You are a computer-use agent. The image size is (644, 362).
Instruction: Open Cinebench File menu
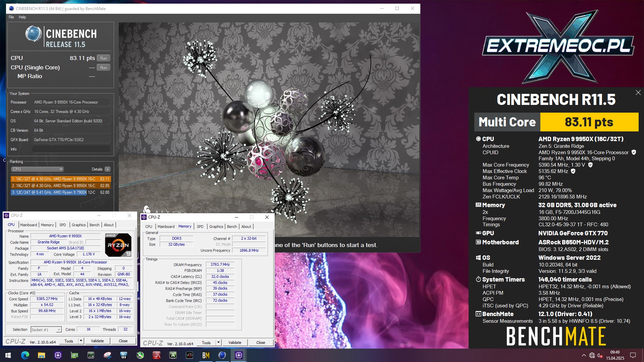click(11, 17)
